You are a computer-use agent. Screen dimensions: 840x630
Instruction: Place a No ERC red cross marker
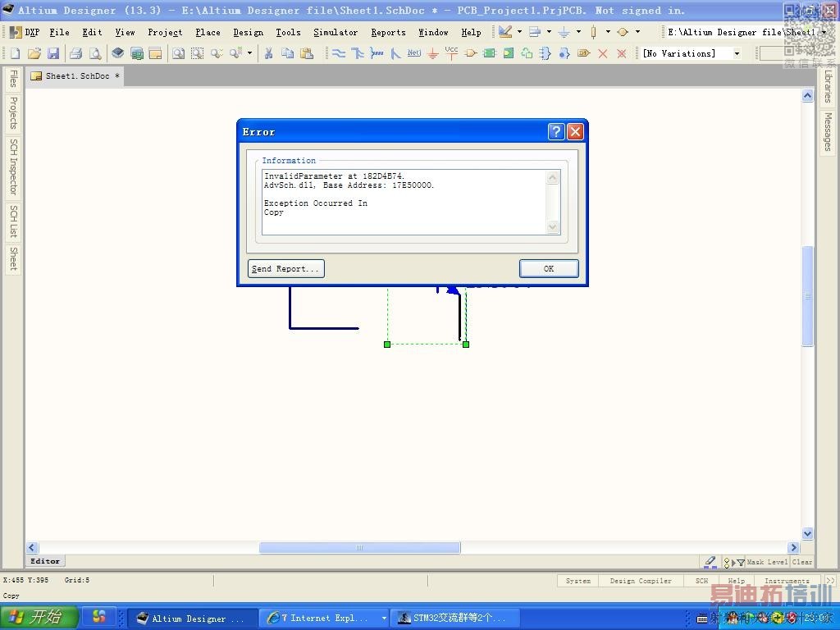click(603, 53)
